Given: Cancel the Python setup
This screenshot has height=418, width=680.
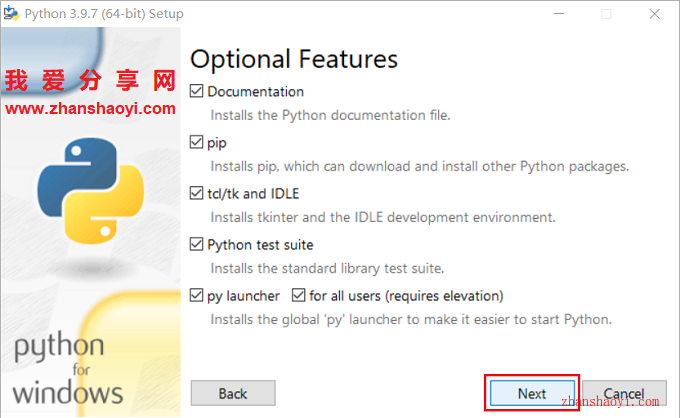Looking at the screenshot, I should [624, 393].
